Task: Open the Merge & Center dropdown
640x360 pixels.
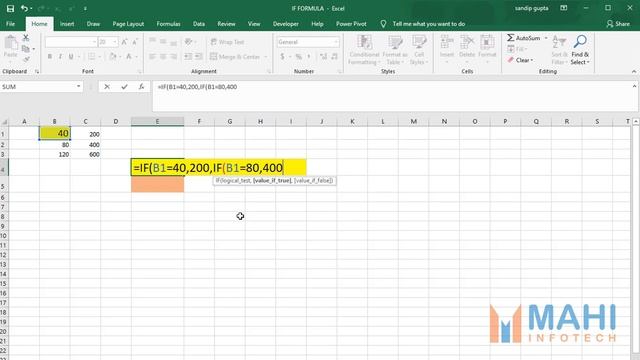Action: pyautogui.click(x=266, y=57)
